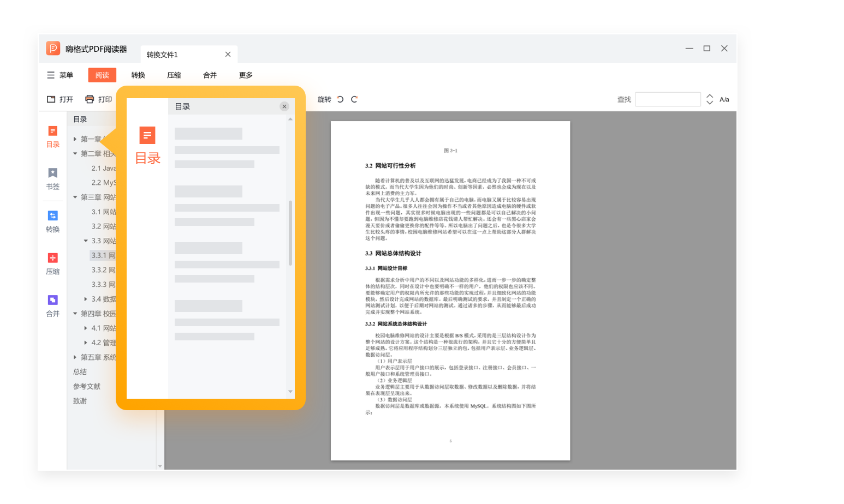This screenshot has width=844, height=504.
Task: Collapse the 3.3 网站 outline node
Action: (85, 241)
